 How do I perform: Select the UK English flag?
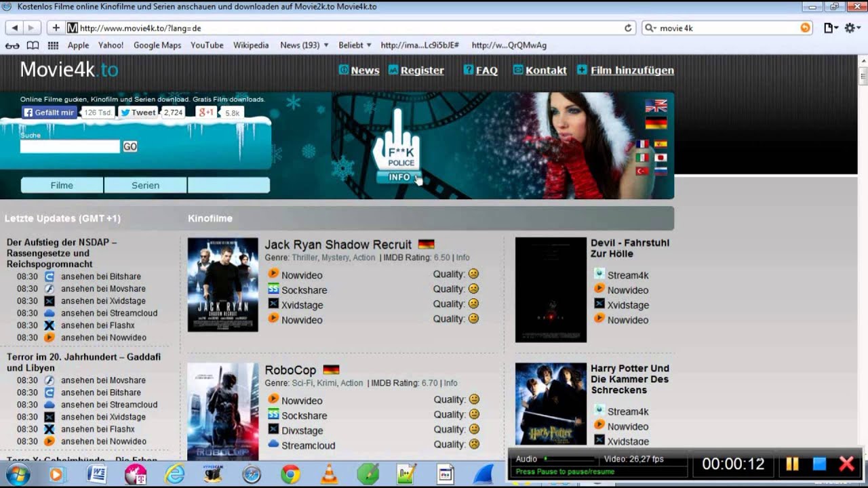pos(656,106)
